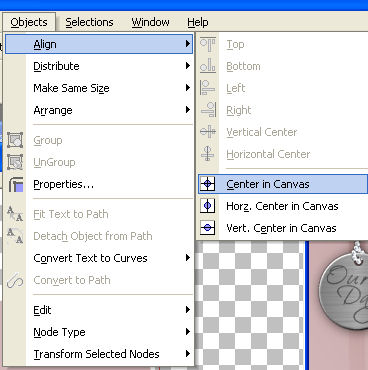The width and height of the screenshot is (368, 370).
Task: Click the Vertical Center align icon
Action: (208, 132)
